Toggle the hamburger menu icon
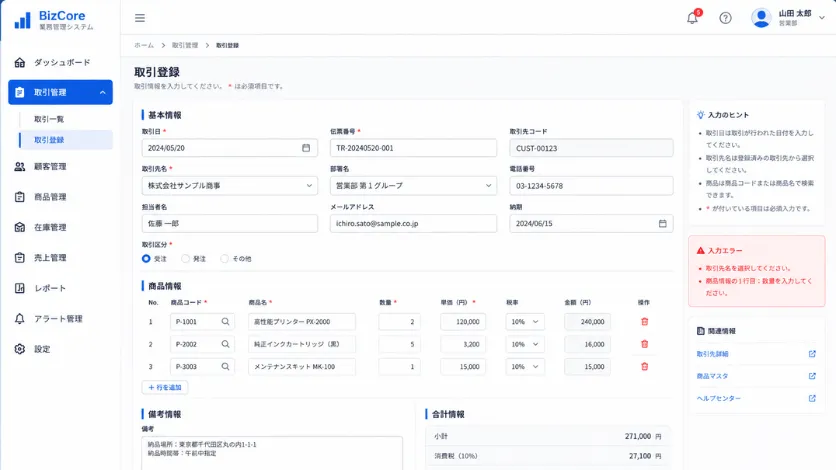The width and height of the screenshot is (836, 470). 140,18
